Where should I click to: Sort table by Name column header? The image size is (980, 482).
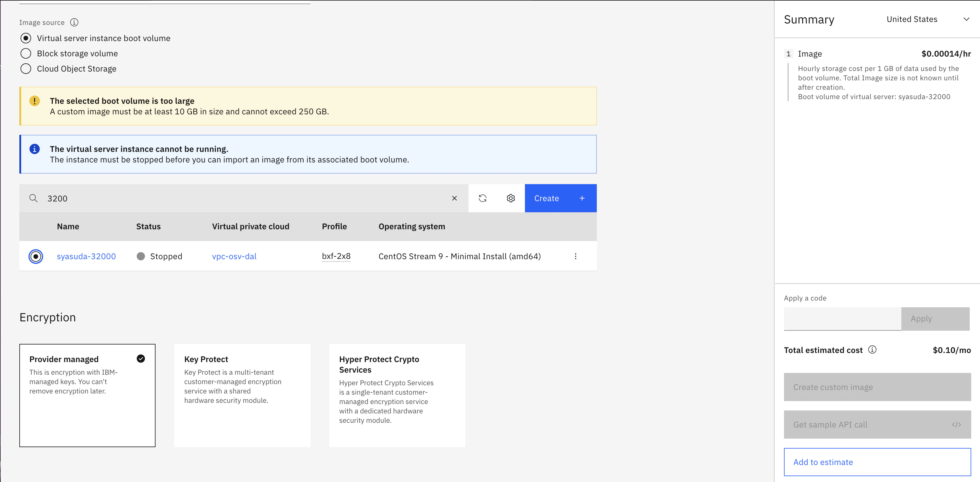[68, 226]
